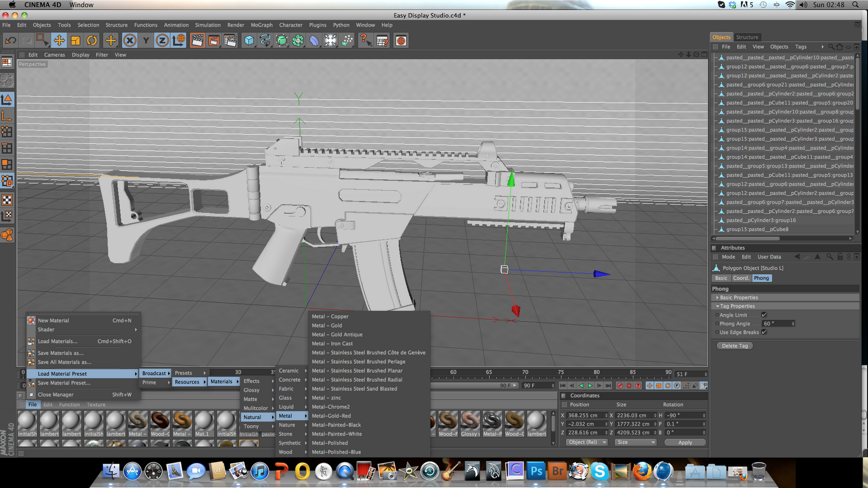The width and height of the screenshot is (868, 488).
Task: Activate the Rotate tool in top toolbar
Action: point(92,40)
